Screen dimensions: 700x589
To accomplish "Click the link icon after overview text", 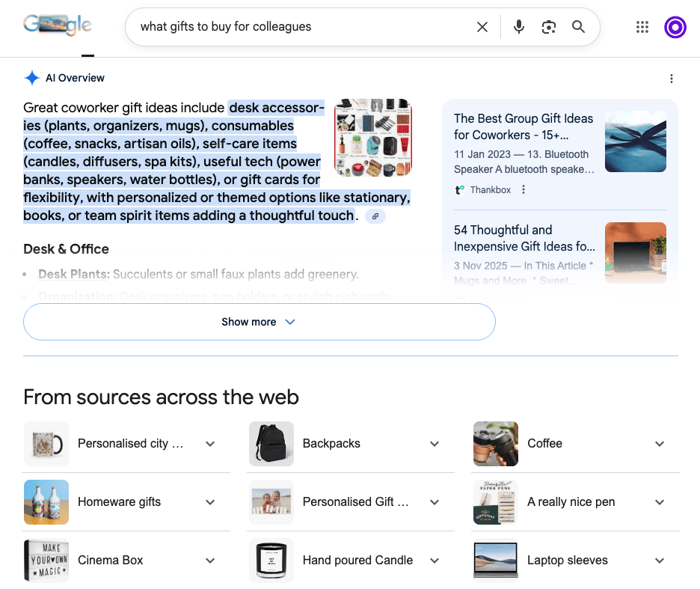I will coord(375,216).
